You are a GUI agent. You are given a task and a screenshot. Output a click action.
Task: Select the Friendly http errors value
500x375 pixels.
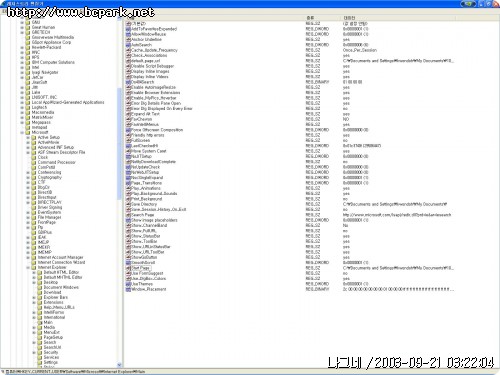click(148, 135)
